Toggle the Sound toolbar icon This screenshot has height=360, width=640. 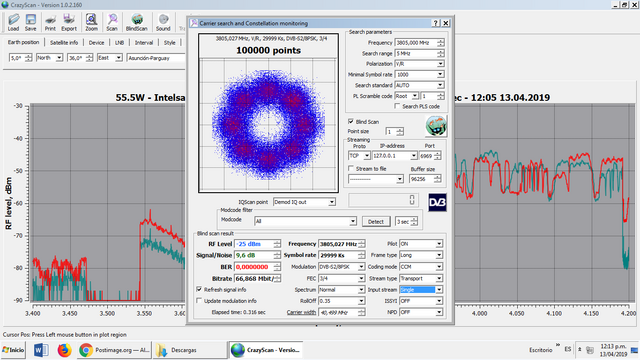click(x=163, y=22)
